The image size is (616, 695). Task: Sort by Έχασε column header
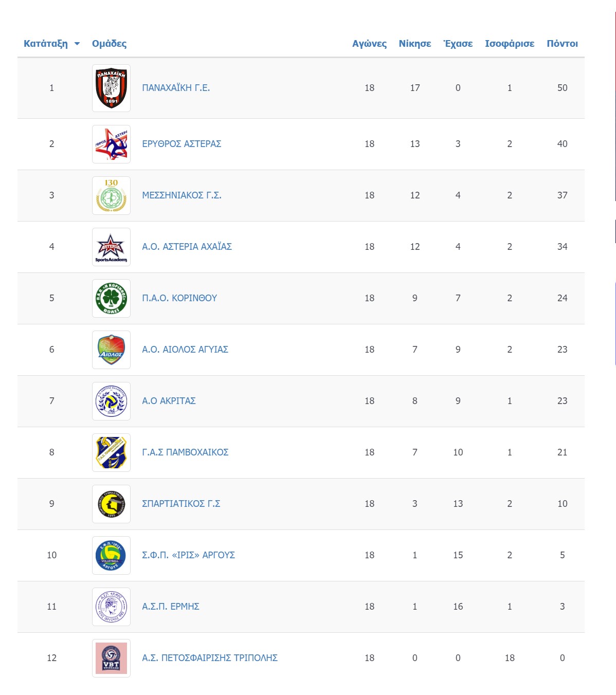(x=458, y=44)
